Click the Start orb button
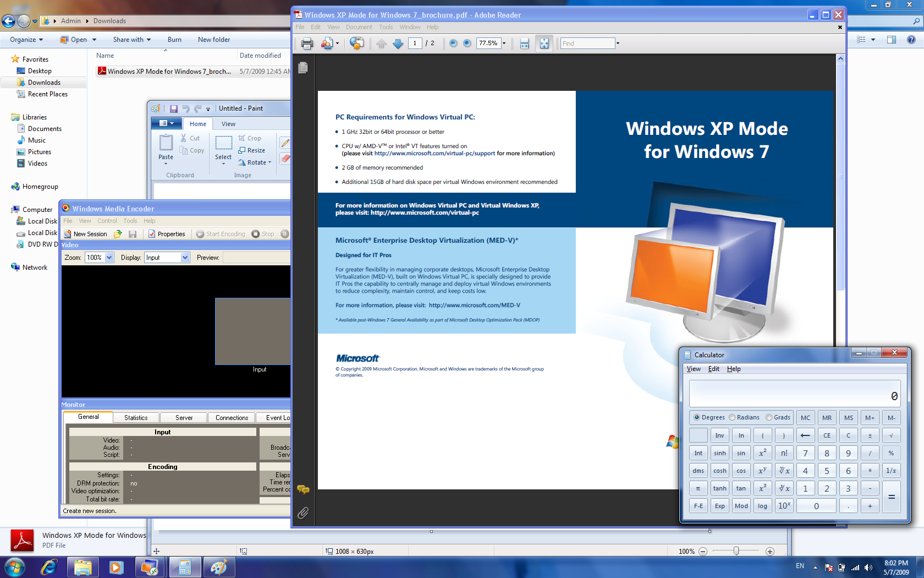 pyautogui.click(x=15, y=567)
